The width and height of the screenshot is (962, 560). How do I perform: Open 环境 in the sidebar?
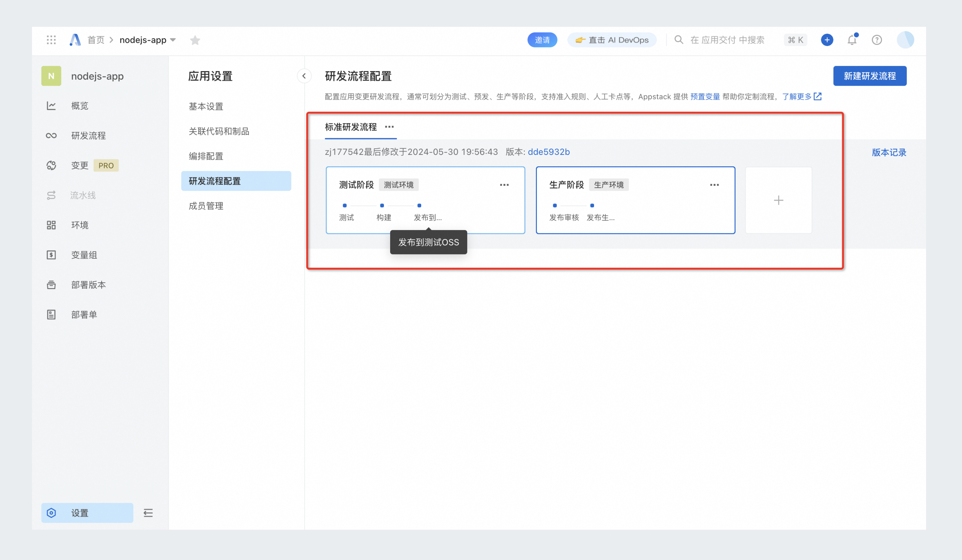pyautogui.click(x=79, y=225)
